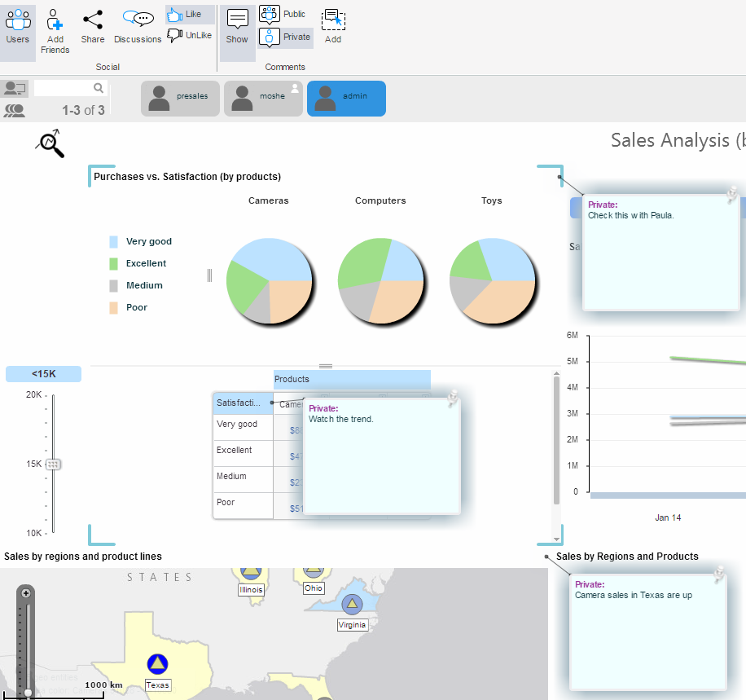Select the moshe user tab
Viewport: 746px width, 700px height.
(263, 99)
